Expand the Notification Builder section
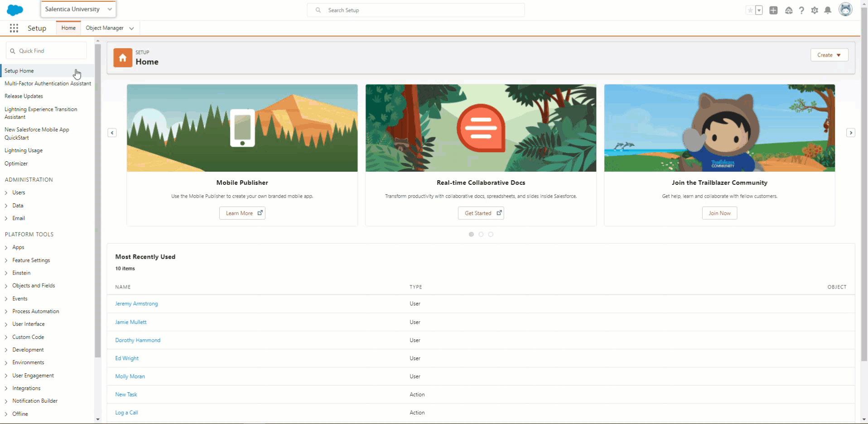The image size is (868, 424). coord(6,401)
